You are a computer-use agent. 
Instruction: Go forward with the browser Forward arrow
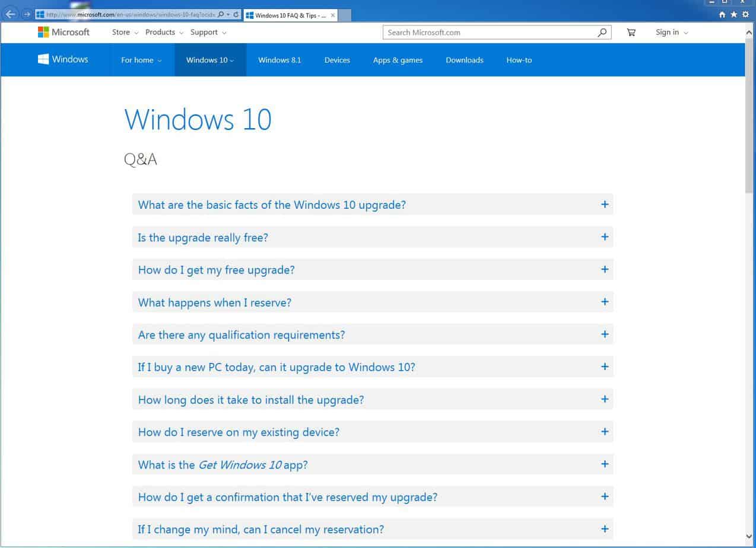(26, 14)
